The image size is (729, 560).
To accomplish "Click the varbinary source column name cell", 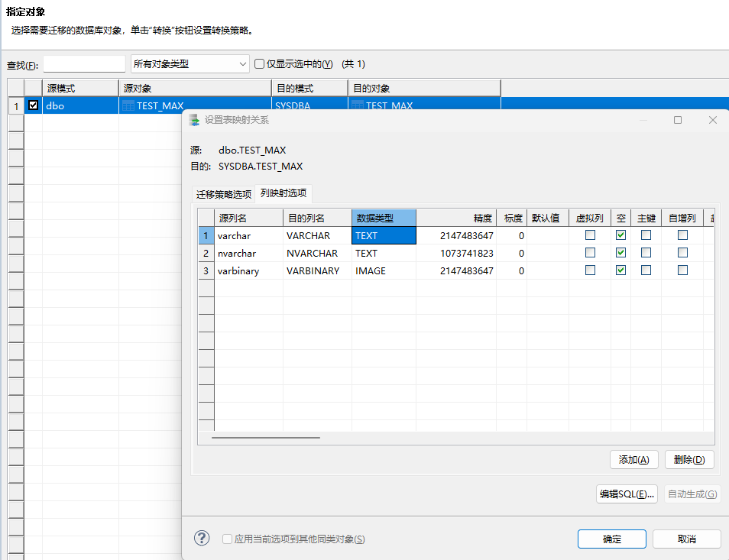I will pyautogui.click(x=248, y=270).
